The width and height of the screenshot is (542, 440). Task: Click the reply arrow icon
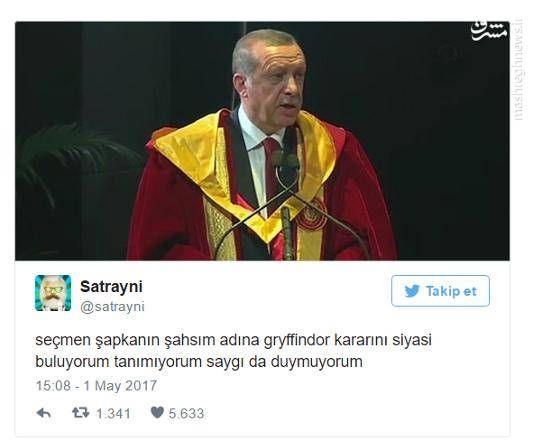(44, 413)
